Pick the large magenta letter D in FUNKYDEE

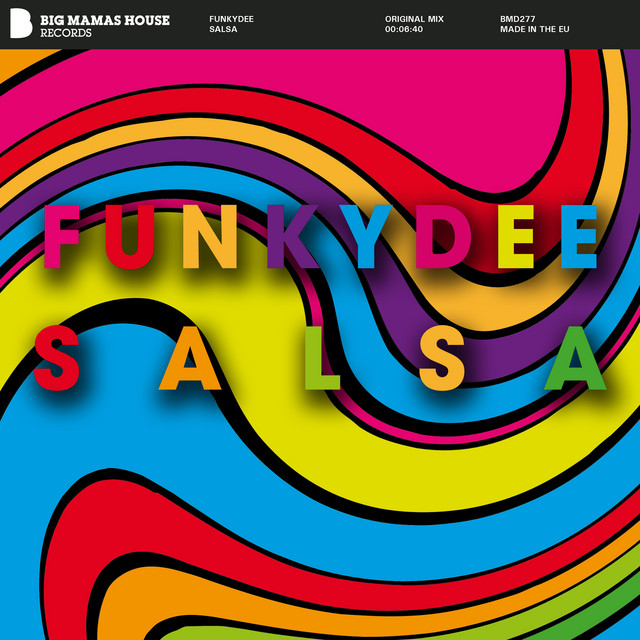(x=443, y=239)
